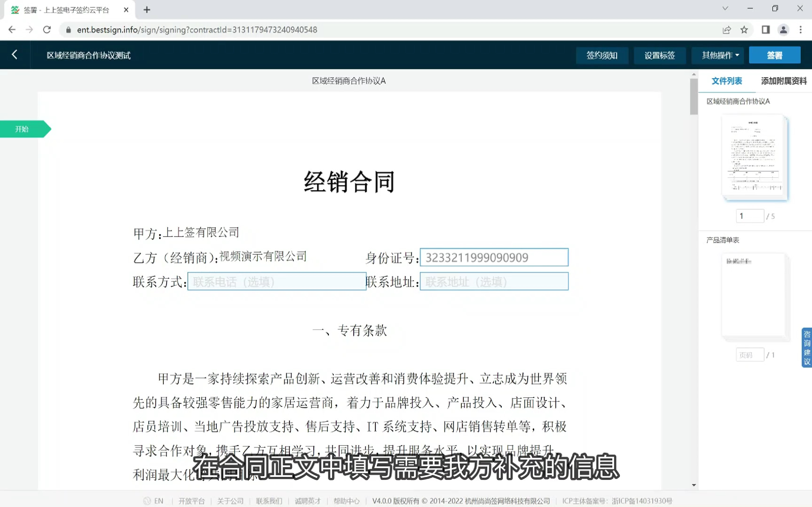Click the 身份证号 input field

[494, 257]
